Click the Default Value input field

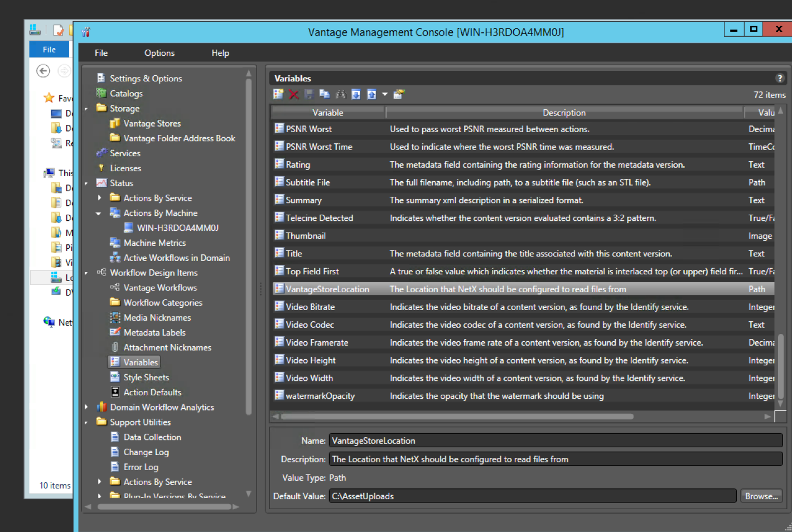coord(533,496)
